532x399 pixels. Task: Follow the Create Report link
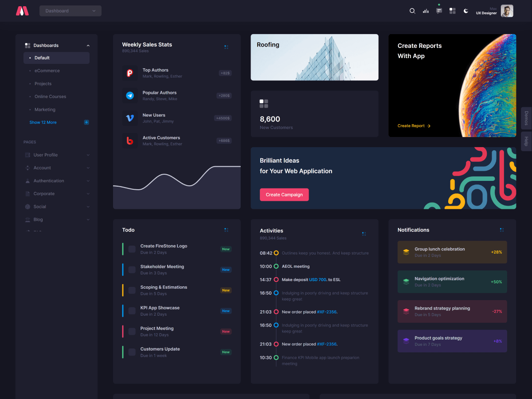(x=414, y=126)
